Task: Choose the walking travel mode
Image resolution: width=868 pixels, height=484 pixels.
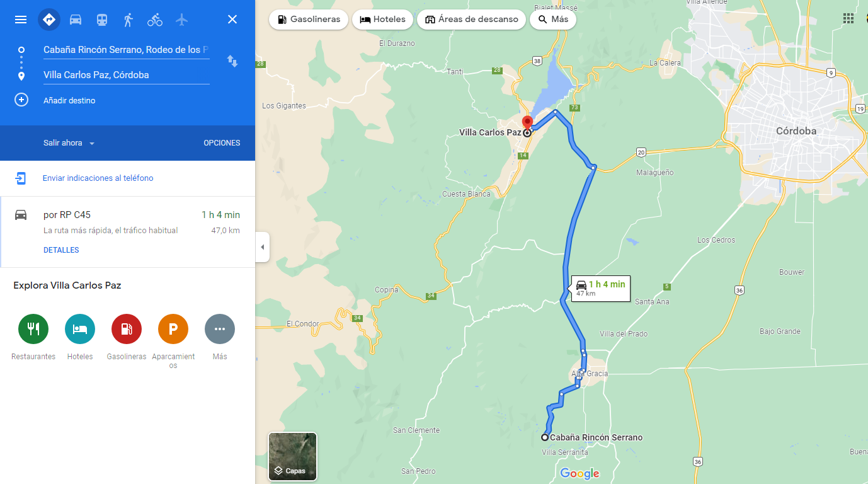Action: pyautogui.click(x=128, y=20)
